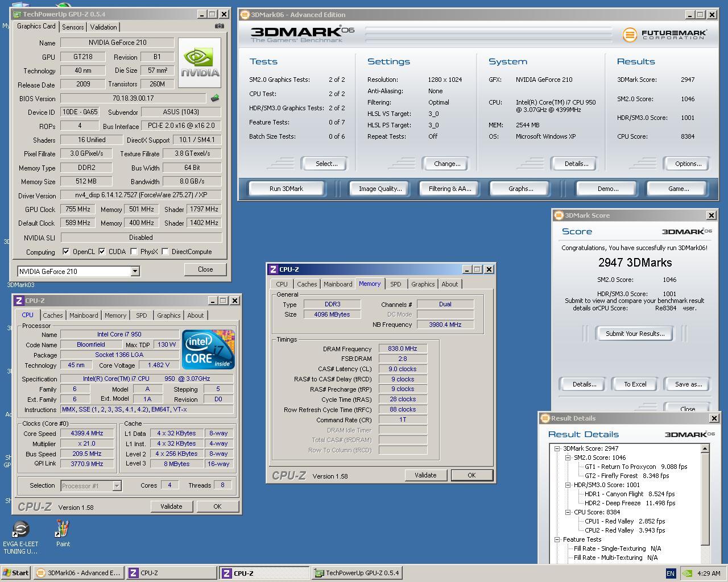Click the Start button on the taskbar
The width and height of the screenshot is (728, 582).
tap(16, 573)
